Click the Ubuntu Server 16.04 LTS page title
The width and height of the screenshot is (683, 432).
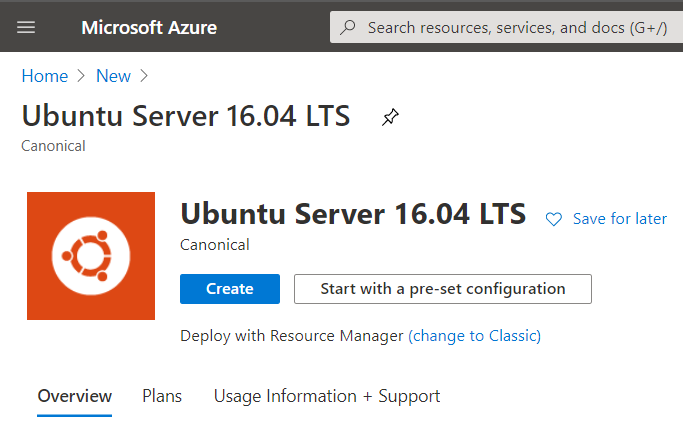click(x=186, y=116)
